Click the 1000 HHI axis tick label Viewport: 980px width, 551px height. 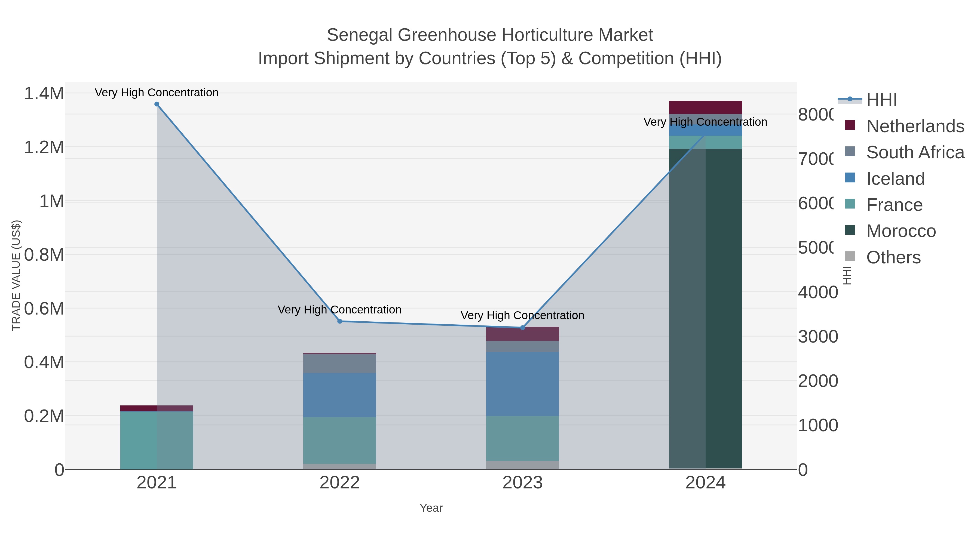tap(818, 426)
